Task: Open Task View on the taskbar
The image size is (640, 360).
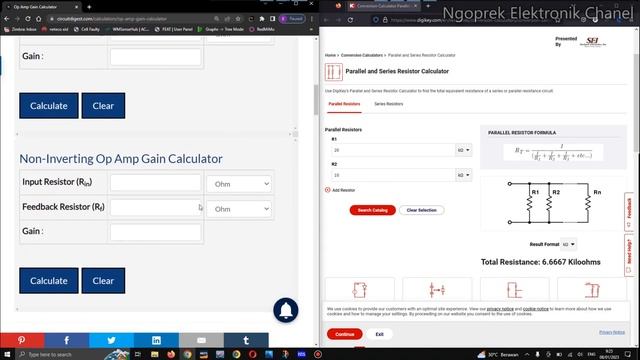Action: 138,354
